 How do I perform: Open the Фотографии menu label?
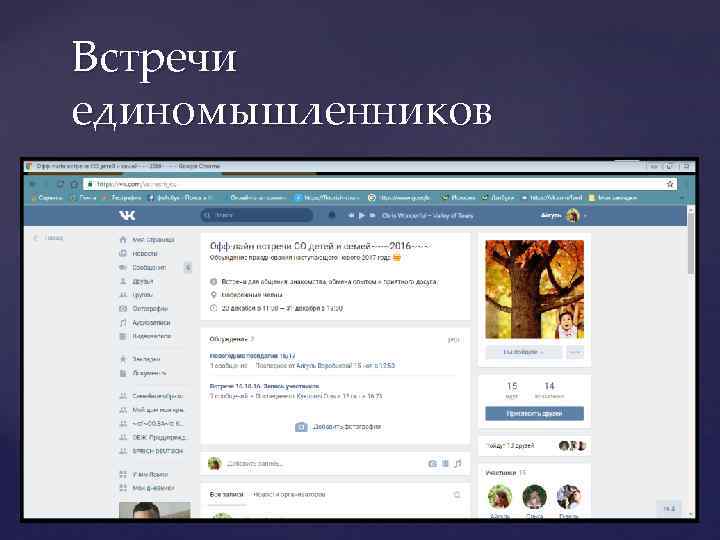click(150, 309)
